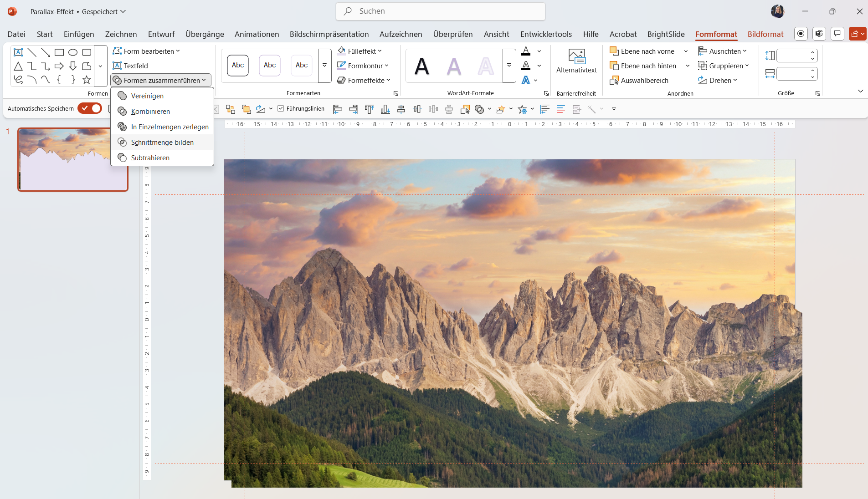Image resolution: width=868 pixels, height=499 pixels.
Task: Select the text box shape in gallery
Action: click(x=18, y=52)
